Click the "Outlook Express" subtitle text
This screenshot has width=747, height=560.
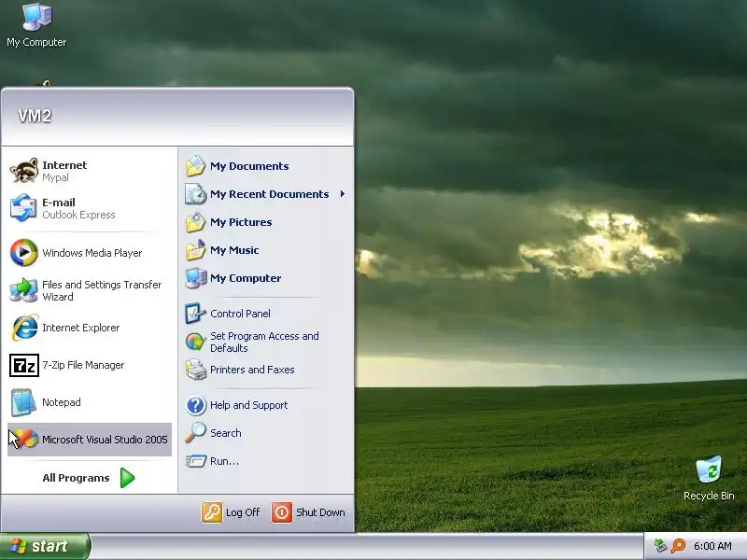tap(78, 215)
